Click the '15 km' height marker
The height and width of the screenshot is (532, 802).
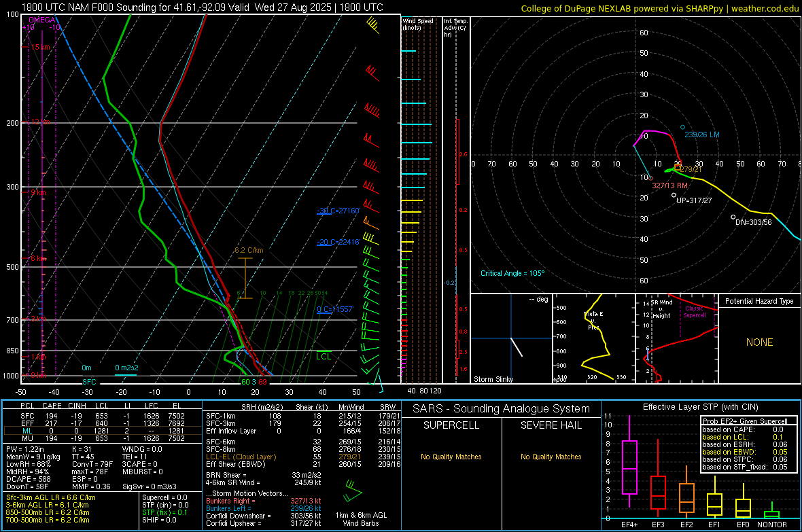click(x=40, y=47)
